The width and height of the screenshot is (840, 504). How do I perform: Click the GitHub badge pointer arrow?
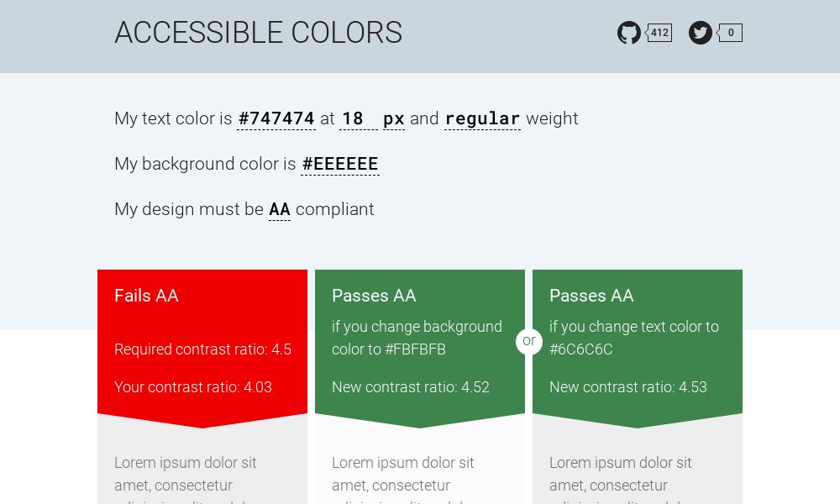tap(645, 33)
